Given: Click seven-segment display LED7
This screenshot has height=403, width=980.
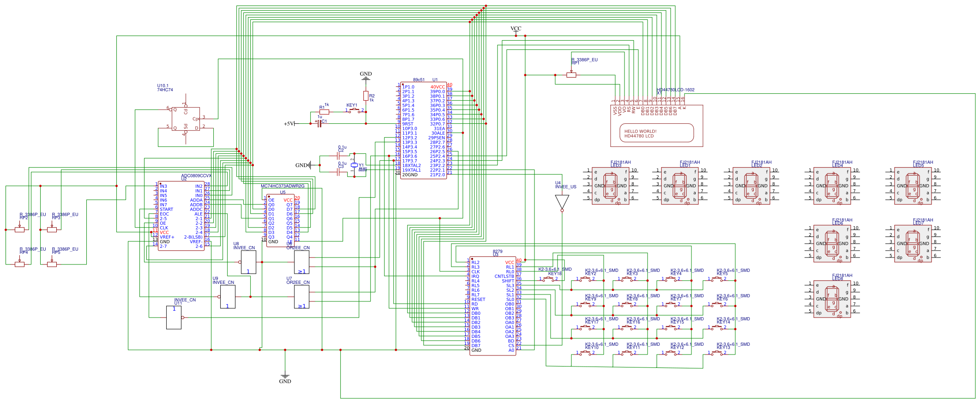Looking at the screenshot, I should pyautogui.click(x=913, y=243).
